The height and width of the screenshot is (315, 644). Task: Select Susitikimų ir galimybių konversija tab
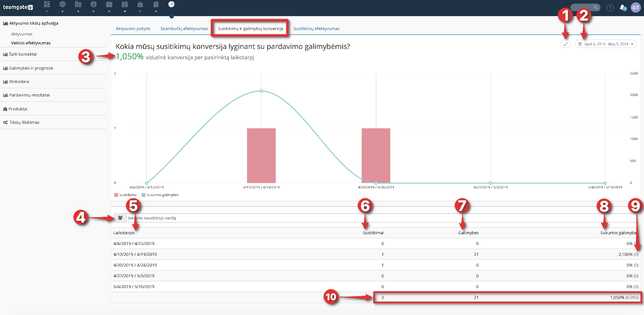(250, 28)
